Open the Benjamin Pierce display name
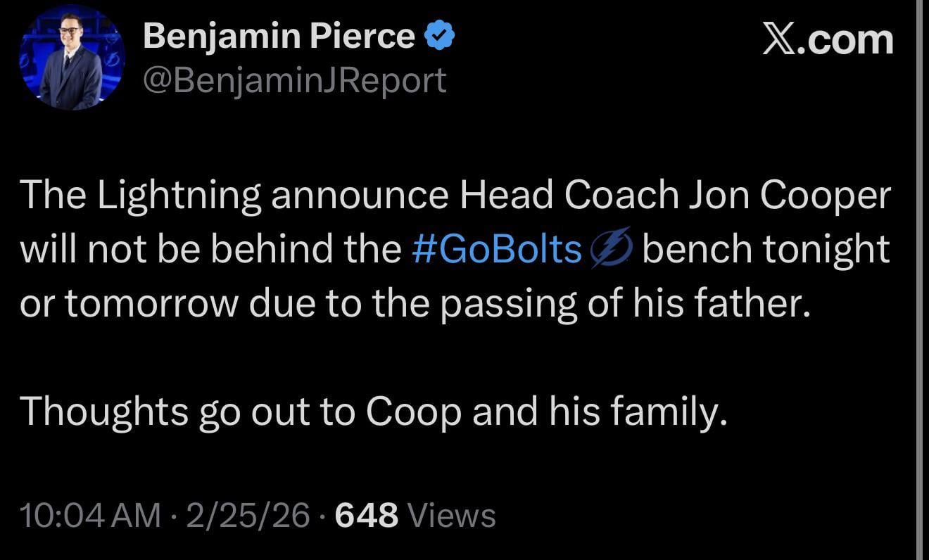 click(x=279, y=36)
